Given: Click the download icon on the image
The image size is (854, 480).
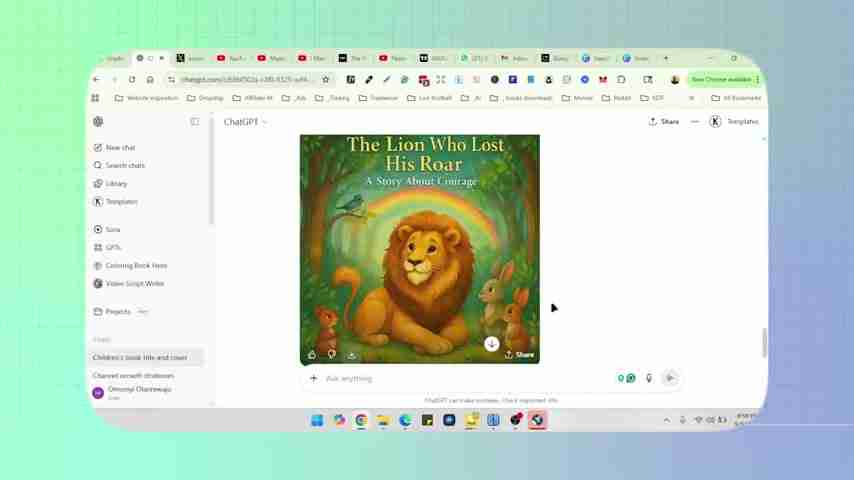Looking at the screenshot, I should tap(352, 355).
